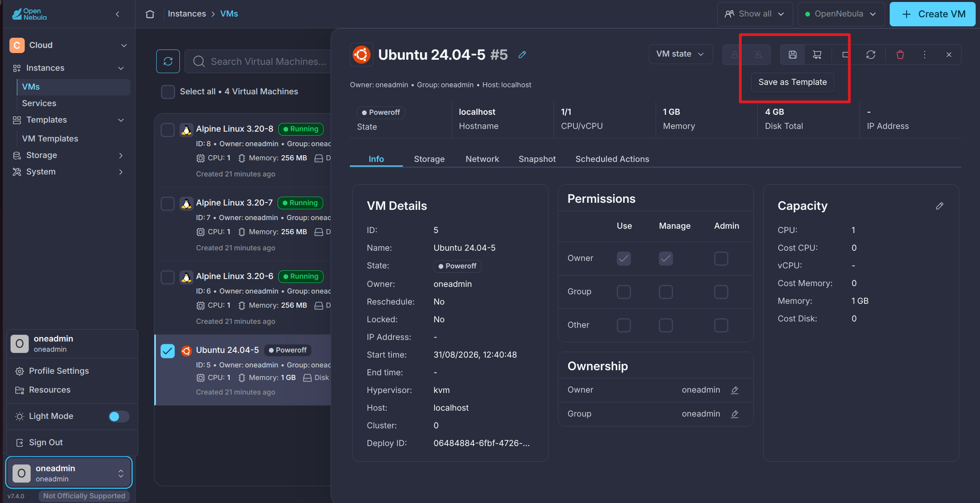Viewport: 980px width, 503px height.
Task: Collapse the sidebar with the left chevron
Action: tap(117, 14)
